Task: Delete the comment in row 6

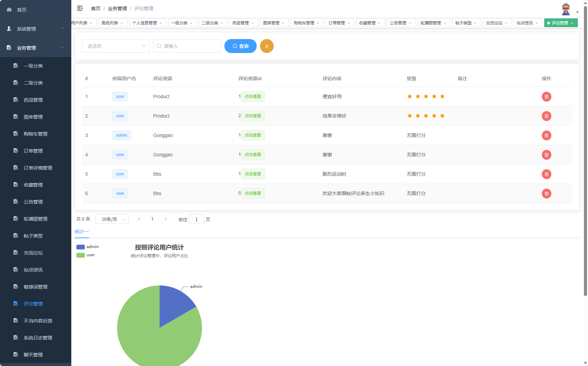Action: click(546, 193)
